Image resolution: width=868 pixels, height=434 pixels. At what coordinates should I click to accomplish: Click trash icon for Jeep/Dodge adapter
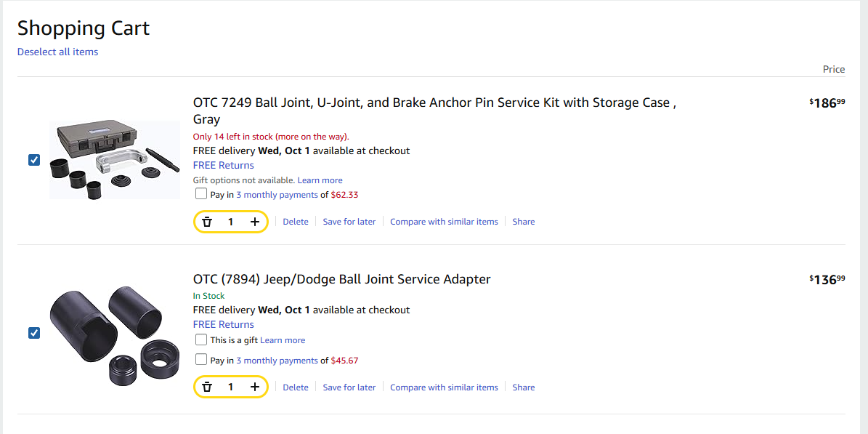pos(207,387)
